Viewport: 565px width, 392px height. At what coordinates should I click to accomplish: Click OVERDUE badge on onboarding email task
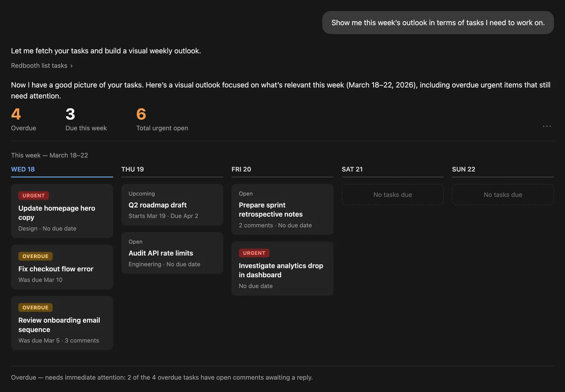35,307
